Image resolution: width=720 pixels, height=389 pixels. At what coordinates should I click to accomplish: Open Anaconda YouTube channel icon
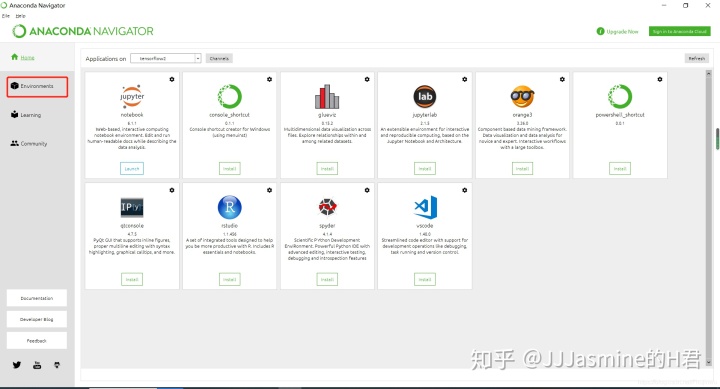pyautogui.click(x=37, y=365)
